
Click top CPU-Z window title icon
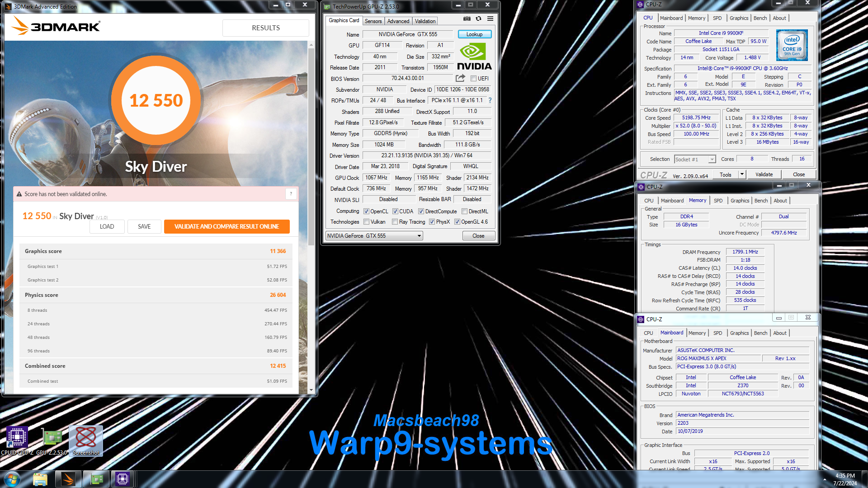click(x=640, y=5)
